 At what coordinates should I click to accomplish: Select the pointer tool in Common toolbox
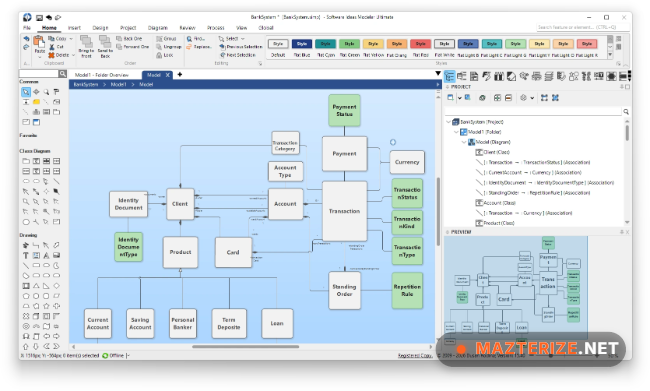pos(26,92)
